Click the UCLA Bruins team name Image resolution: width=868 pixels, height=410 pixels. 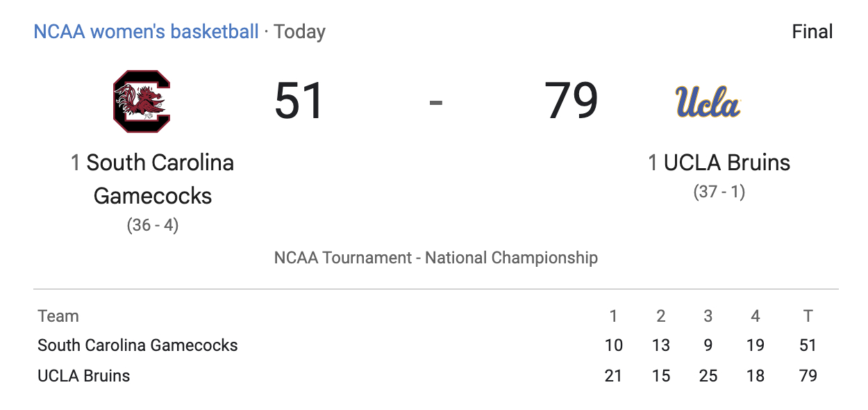726,163
